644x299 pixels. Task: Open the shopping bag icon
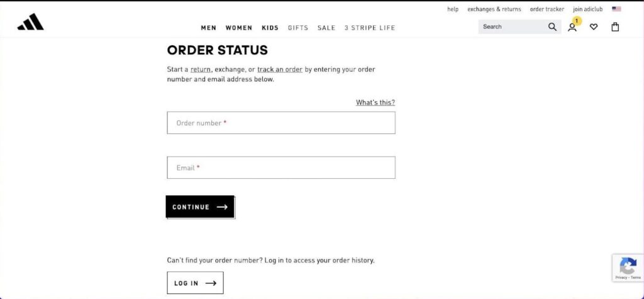615,27
